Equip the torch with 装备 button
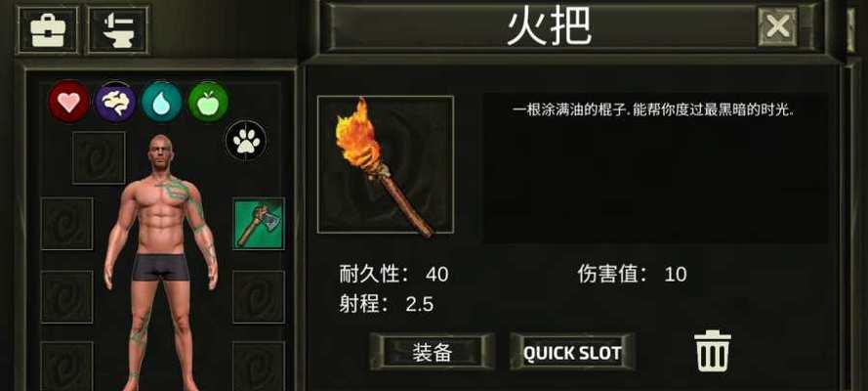The width and height of the screenshot is (868, 391). coord(433,352)
